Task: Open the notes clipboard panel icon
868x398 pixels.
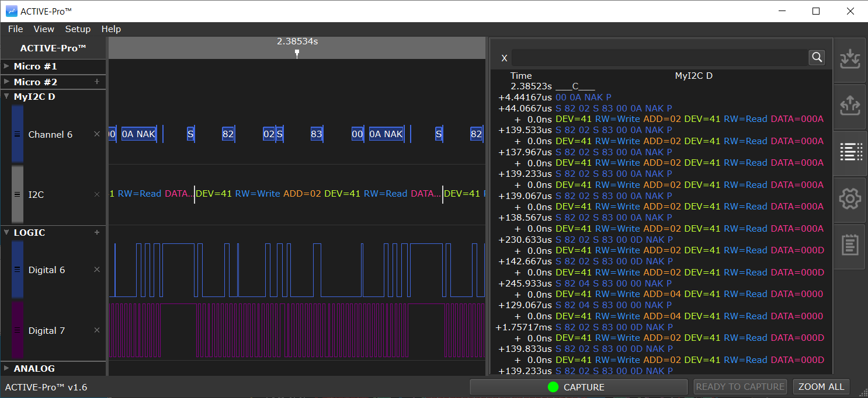Action: click(x=850, y=246)
